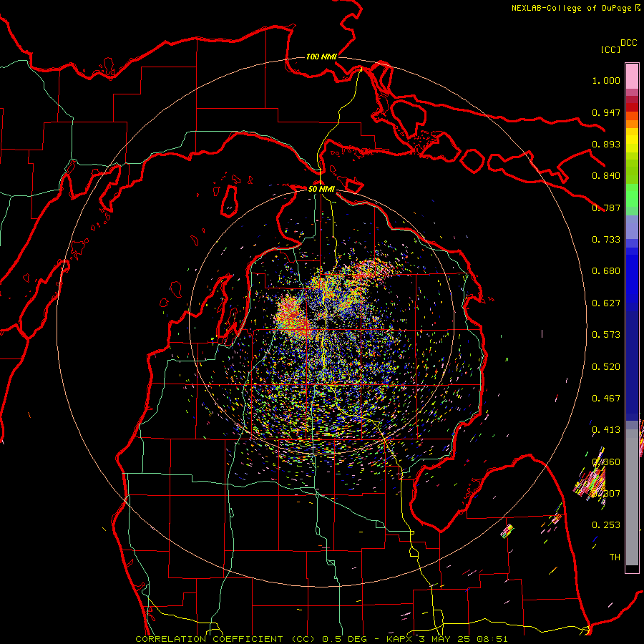Click the 0.413 scale value
The image size is (644, 644).
(x=606, y=430)
